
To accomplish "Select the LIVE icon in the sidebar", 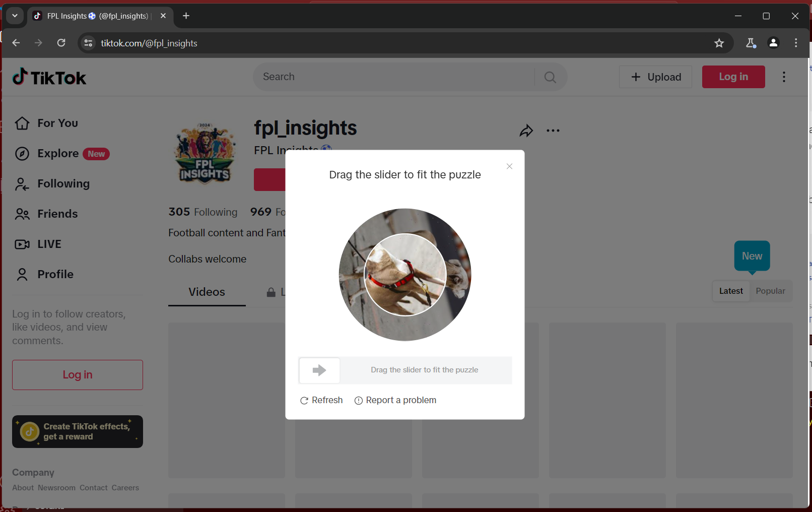I will pos(22,244).
